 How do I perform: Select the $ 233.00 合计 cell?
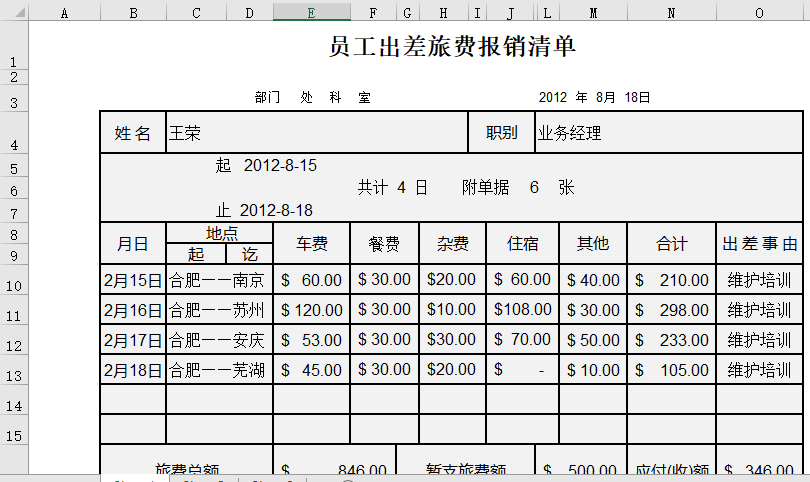pos(671,340)
